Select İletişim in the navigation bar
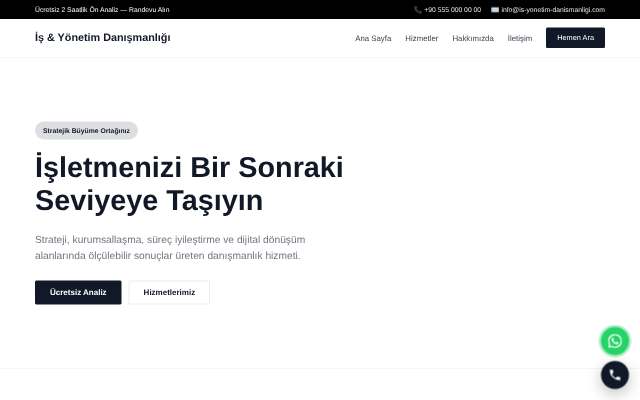Screen dimensions: 640x400 (x=520, y=38)
